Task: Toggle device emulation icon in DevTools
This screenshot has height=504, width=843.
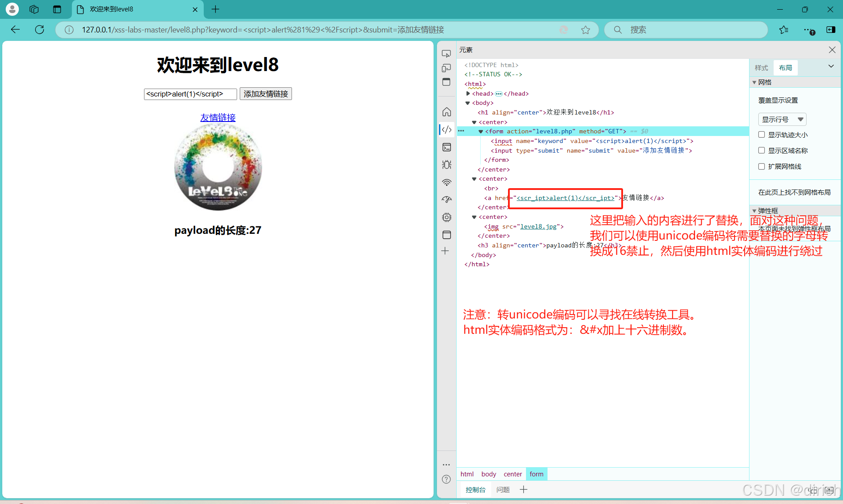Action: [447, 68]
